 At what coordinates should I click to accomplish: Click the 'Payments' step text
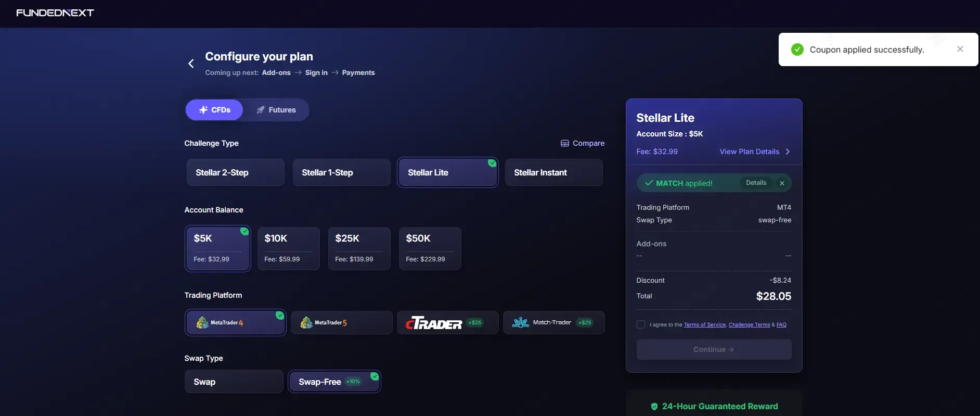358,72
